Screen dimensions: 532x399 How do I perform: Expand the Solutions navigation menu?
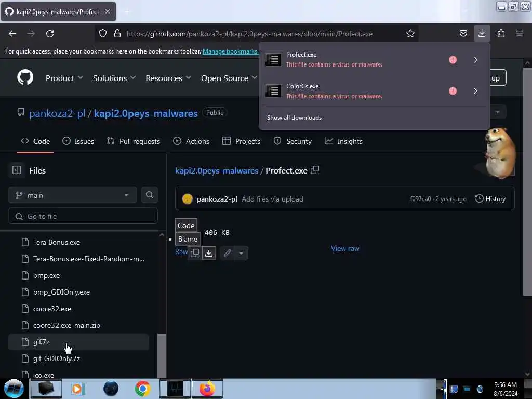point(114,78)
